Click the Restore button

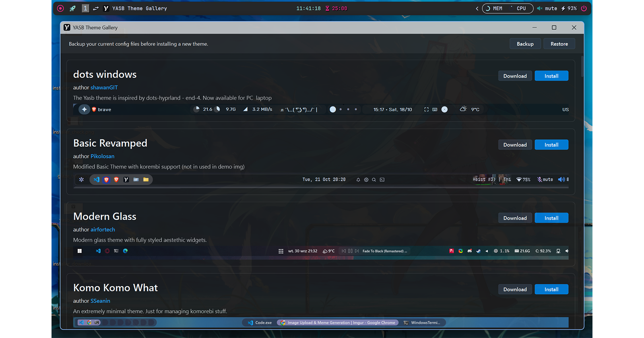pyautogui.click(x=559, y=44)
